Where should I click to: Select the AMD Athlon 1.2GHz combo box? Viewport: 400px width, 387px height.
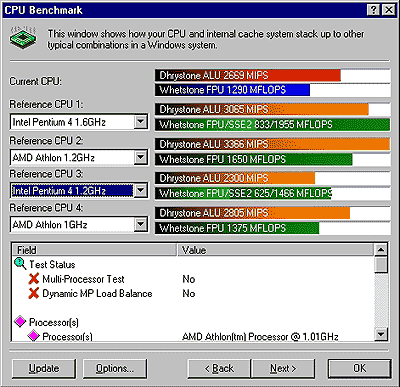tap(79, 157)
